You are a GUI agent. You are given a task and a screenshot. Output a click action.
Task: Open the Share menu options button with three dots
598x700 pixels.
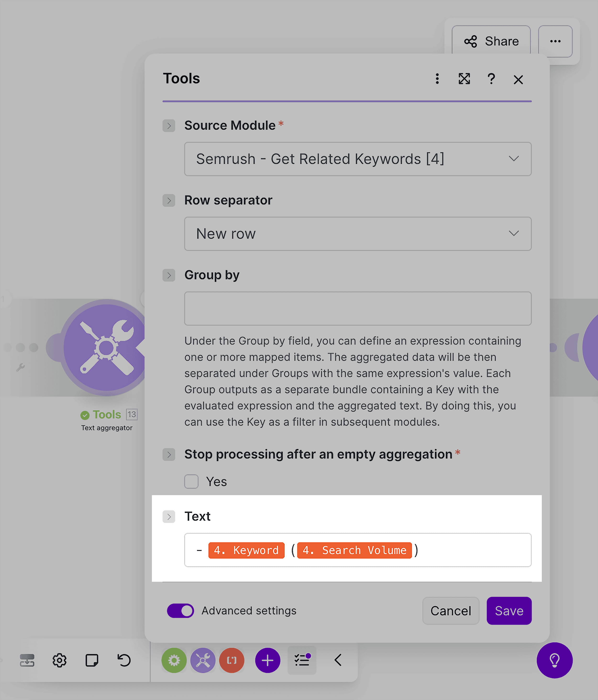click(555, 41)
